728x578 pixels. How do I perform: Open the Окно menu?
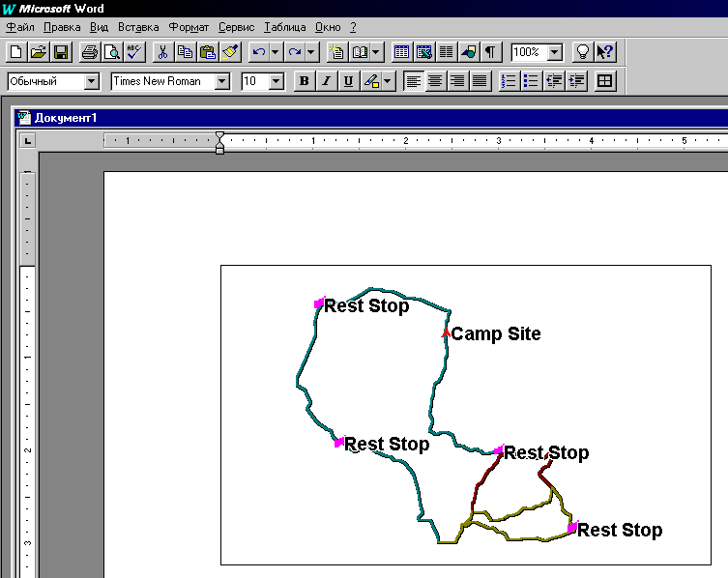tap(328, 27)
